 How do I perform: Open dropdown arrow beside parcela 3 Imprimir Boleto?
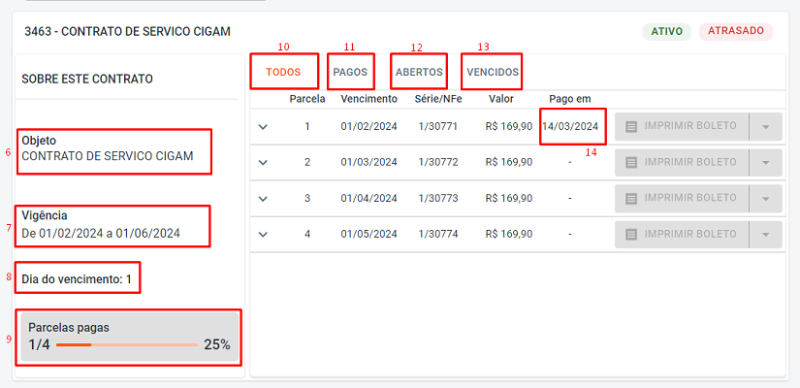[765, 199]
